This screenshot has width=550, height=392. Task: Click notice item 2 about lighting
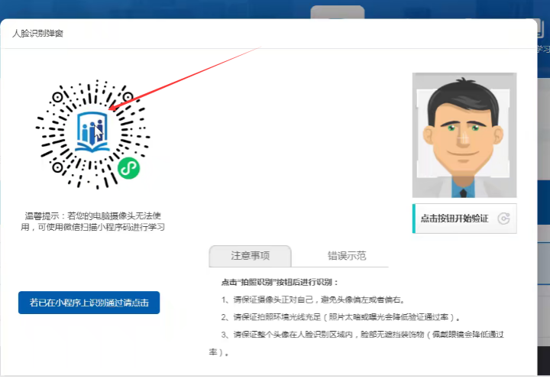(x=341, y=317)
